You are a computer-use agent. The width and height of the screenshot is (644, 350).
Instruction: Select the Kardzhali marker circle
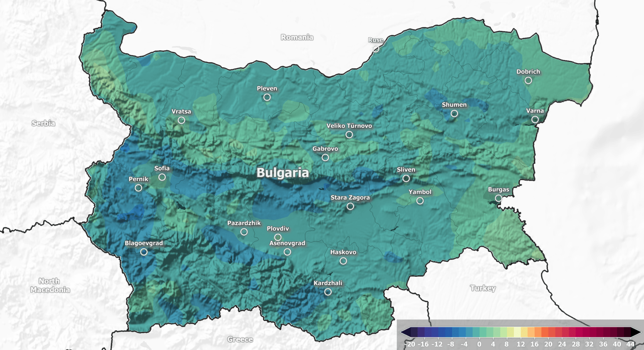point(328,292)
